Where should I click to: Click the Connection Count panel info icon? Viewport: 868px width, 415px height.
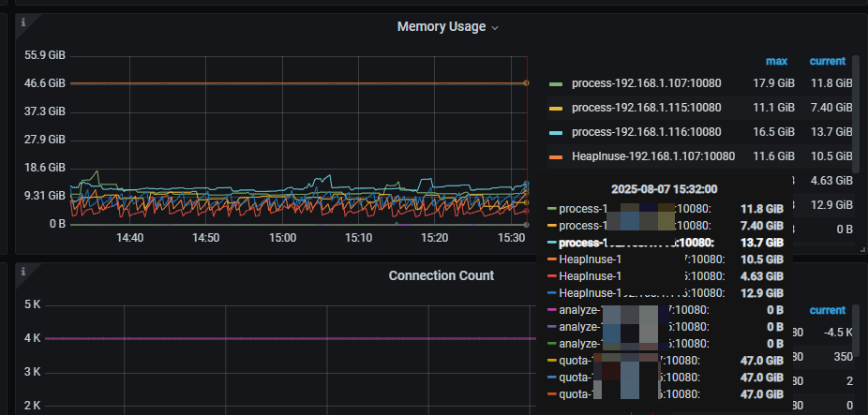click(x=23, y=272)
